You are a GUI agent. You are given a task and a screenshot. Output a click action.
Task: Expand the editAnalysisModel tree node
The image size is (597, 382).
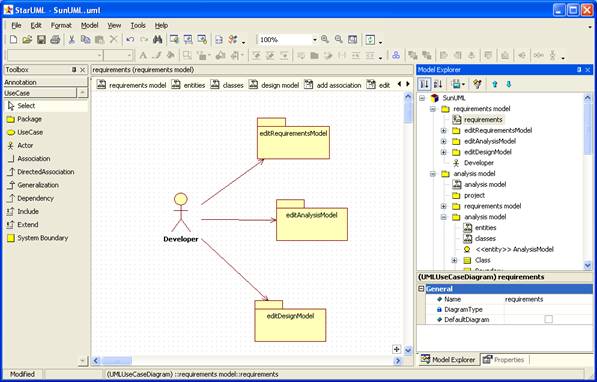(x=444, y=141)
